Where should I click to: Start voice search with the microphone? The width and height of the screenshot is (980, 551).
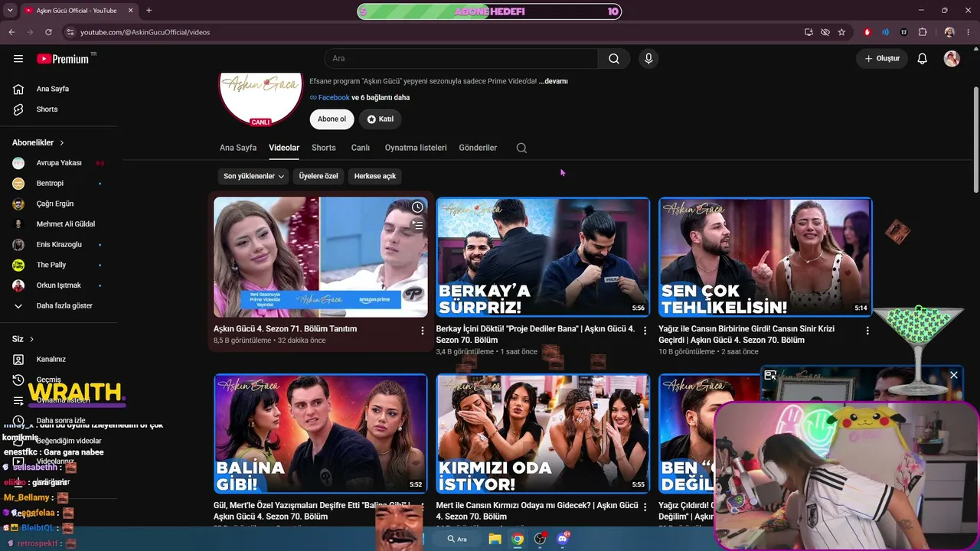pyautogui.click(x=648, y=59)
